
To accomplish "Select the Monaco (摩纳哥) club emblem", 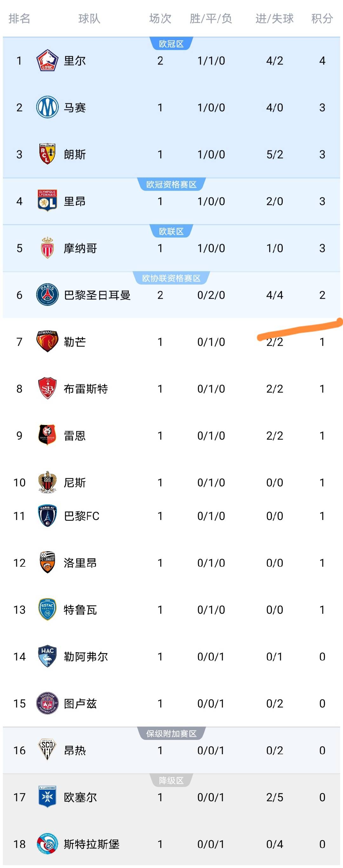I will click(x=47, y=248).
